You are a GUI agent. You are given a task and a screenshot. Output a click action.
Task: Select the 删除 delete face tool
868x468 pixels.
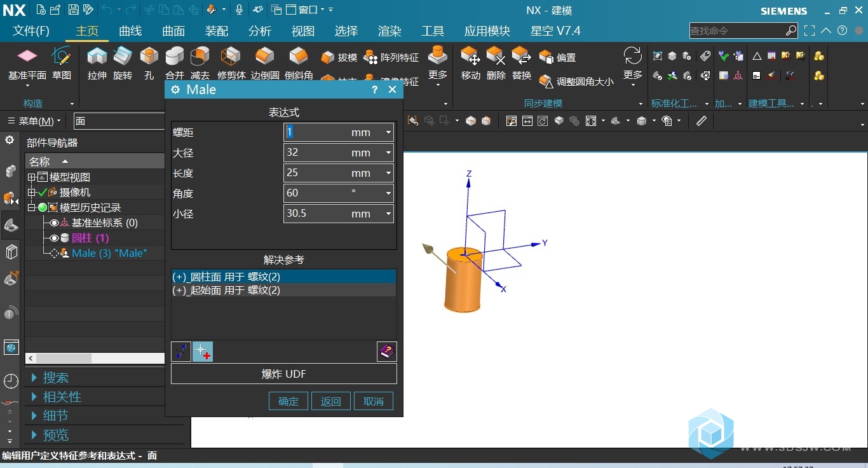click(x=496, y=64)
